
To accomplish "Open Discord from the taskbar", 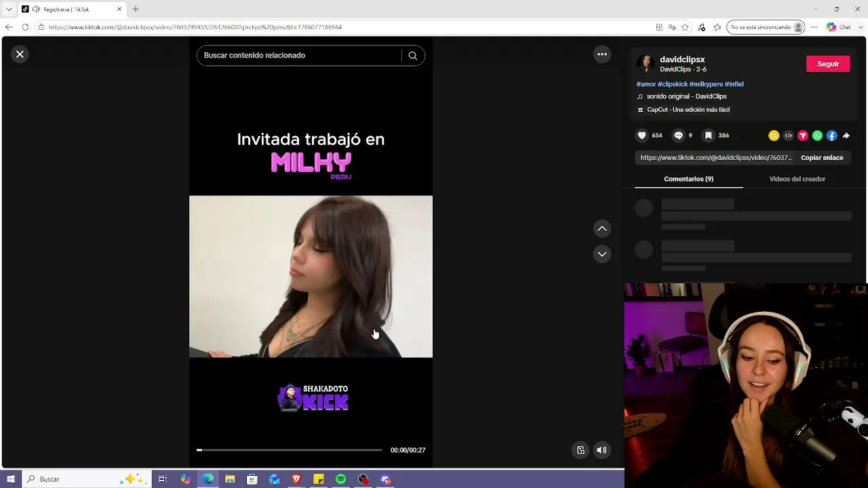I will (386, 479).
